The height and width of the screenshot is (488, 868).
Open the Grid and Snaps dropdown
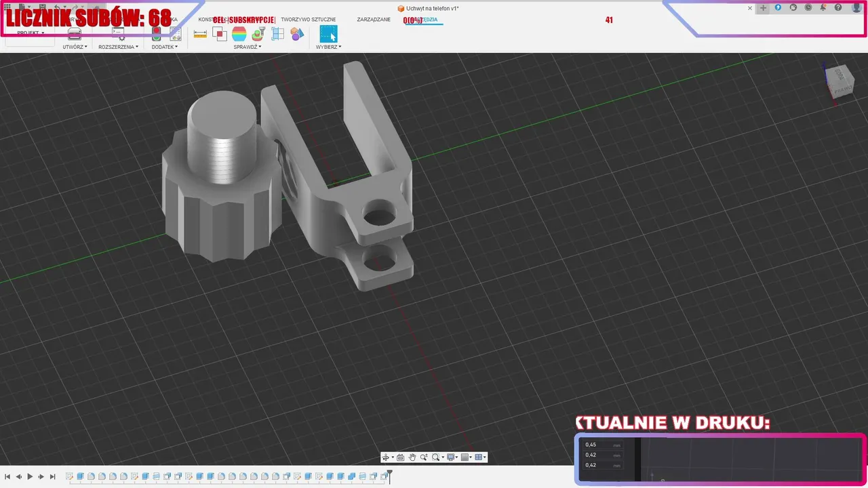(x=467, y=457)
